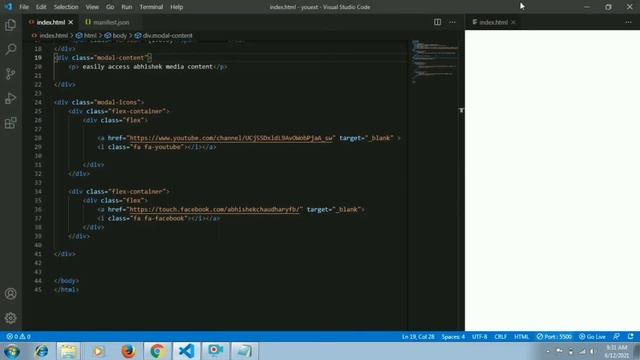640x360 pixels.
Task: Open Source Control view
Action: pos(11,74)
